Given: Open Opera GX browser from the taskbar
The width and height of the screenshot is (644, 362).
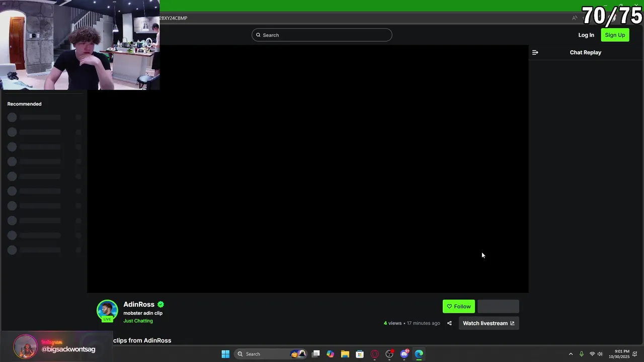Looking at the screenshot, I should pyautogui.click(x=374, y=354).
